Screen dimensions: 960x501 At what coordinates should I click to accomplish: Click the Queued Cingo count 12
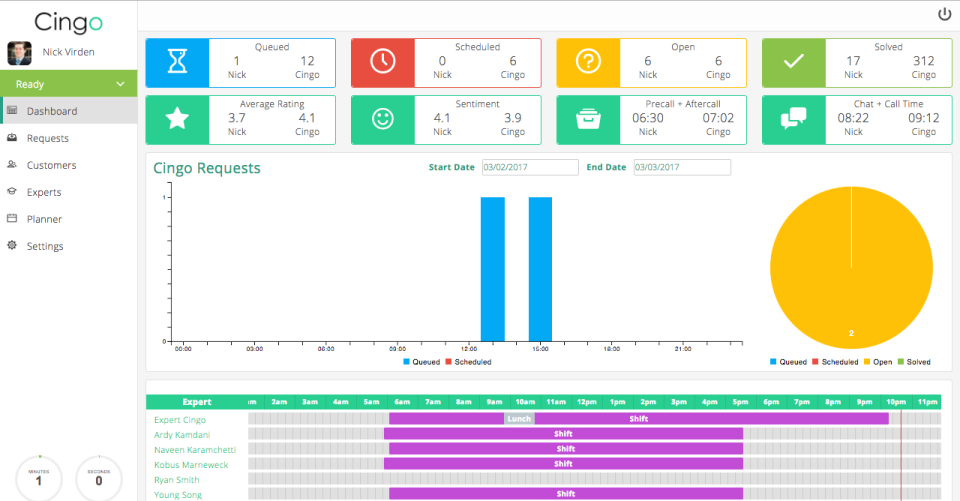pyautogui.click(x=307, y=61)
